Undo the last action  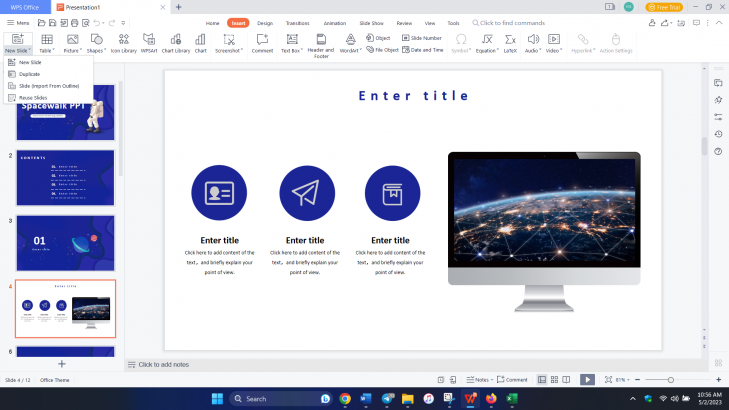tap(96, 23)
